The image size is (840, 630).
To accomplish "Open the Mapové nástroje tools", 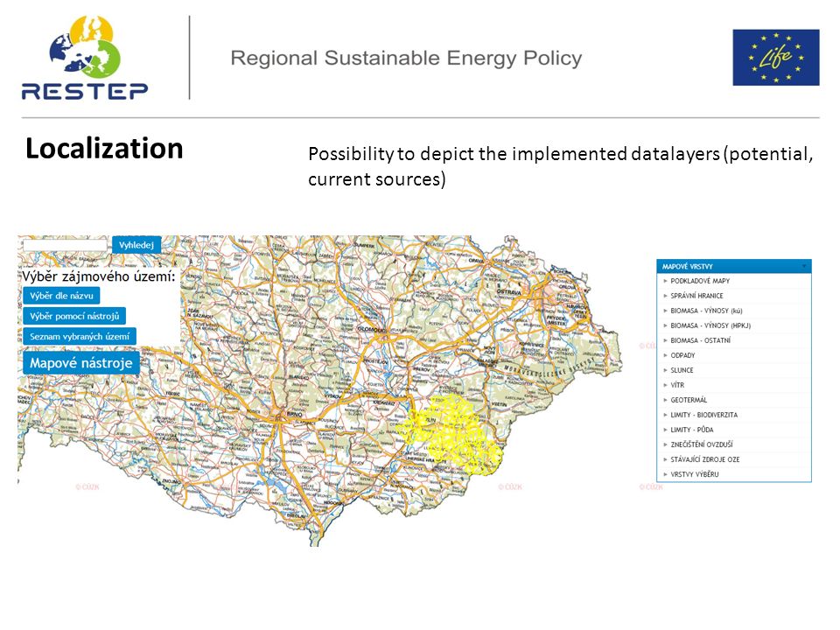I will point(80,362).
